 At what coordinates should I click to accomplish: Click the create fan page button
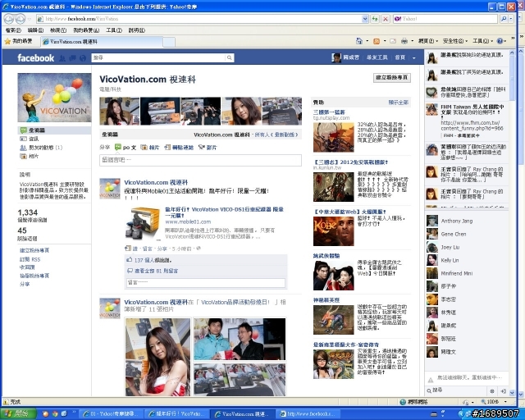[392, 78]
